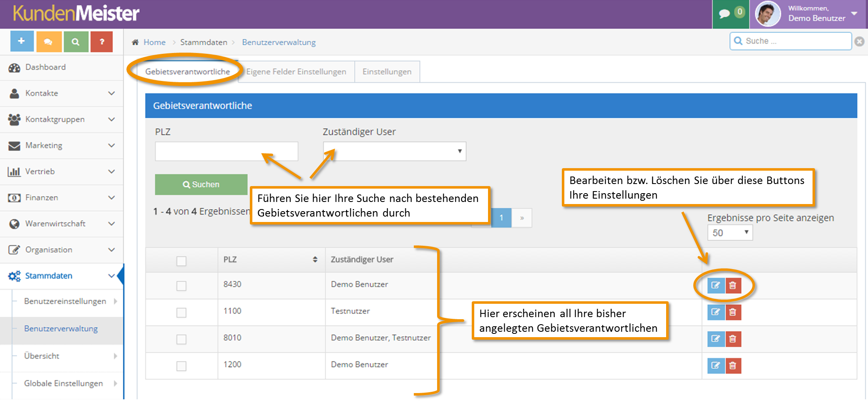
Task: Open the Zuständiger User dropdown
Action: 395,151
